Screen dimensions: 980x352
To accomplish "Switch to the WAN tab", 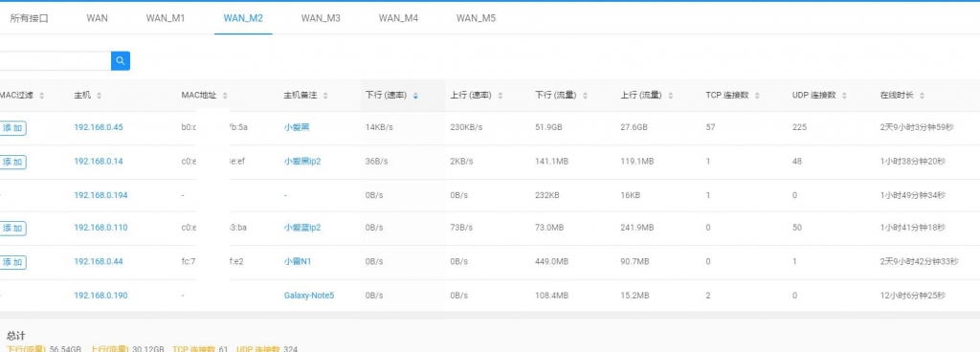I will [x=97, y=18].
